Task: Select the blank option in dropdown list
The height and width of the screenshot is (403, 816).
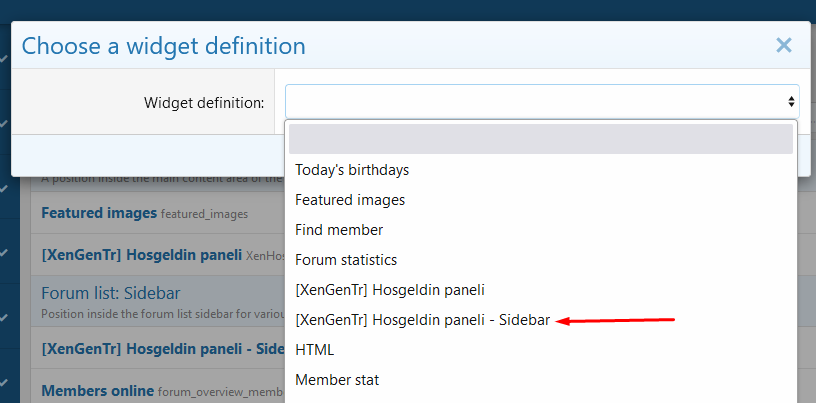Action: point(541,139)
